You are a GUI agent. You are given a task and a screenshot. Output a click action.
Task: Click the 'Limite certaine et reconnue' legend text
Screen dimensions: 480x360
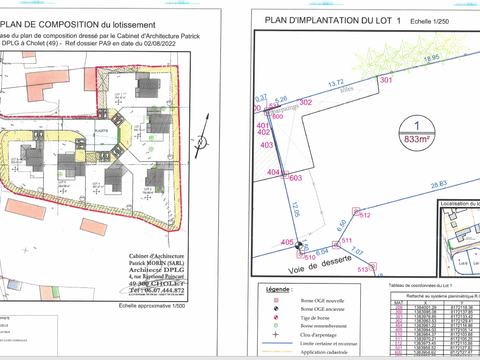(x=329, y=343)
